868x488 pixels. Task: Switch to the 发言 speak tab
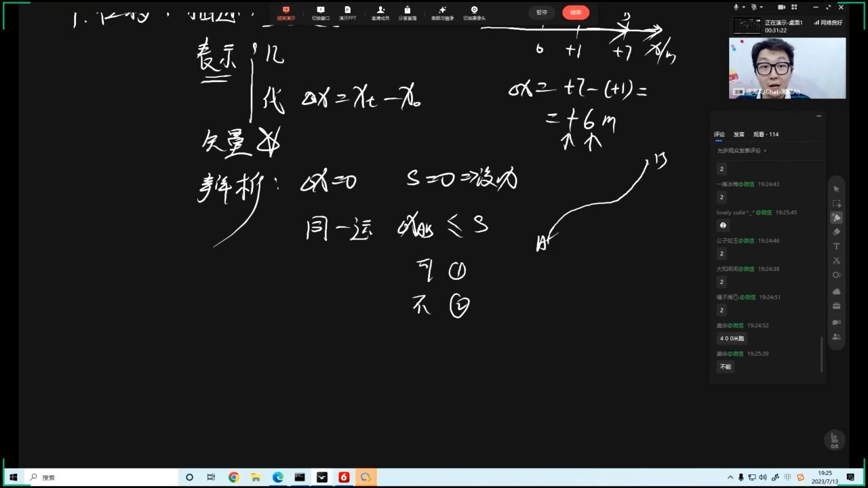(738, 134)
